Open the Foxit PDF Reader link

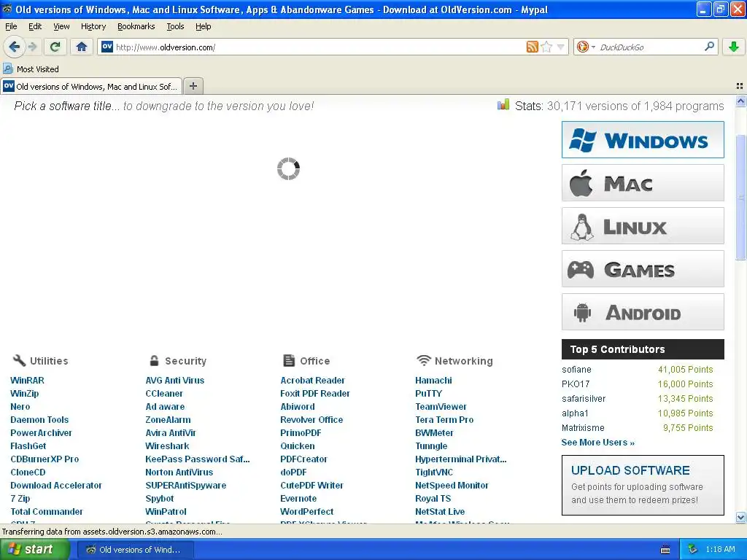[315, 393]
